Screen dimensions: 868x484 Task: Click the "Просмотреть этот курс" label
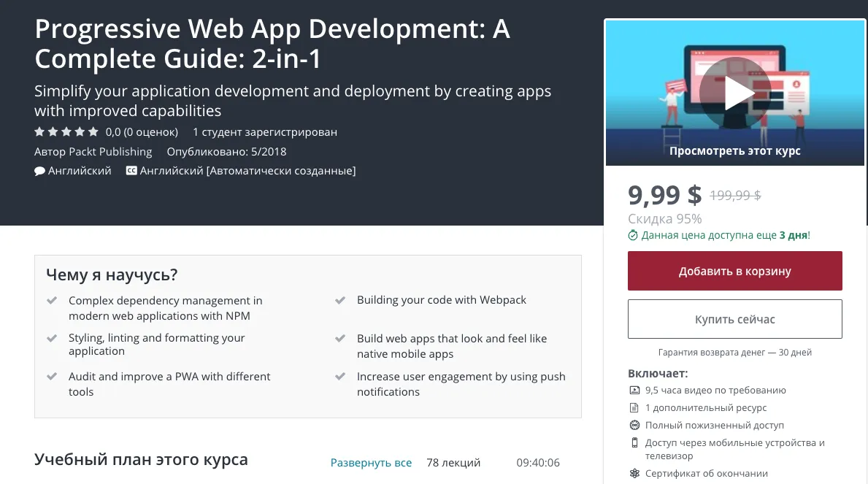click(x=734, y=151)
